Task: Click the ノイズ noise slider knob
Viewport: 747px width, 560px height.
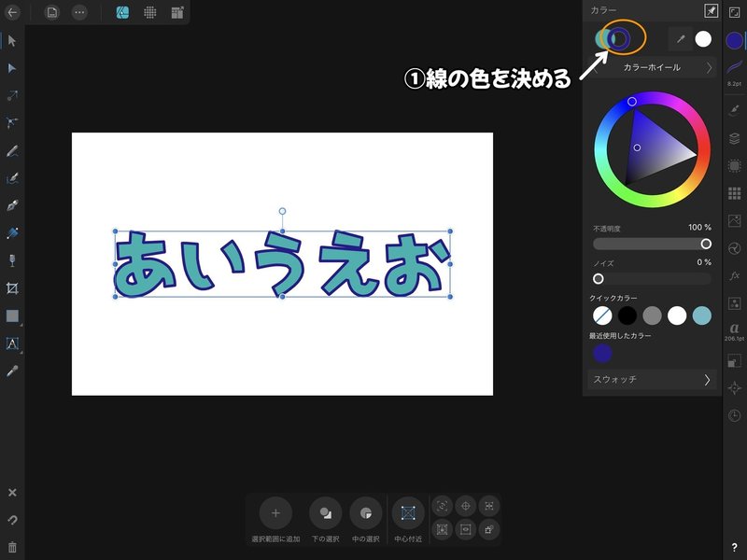Action: pos(599,278)
